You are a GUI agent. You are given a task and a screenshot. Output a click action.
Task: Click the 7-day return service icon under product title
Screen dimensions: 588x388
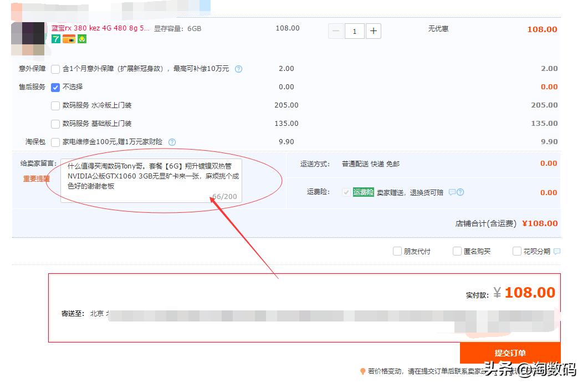[x=55, y=39]
